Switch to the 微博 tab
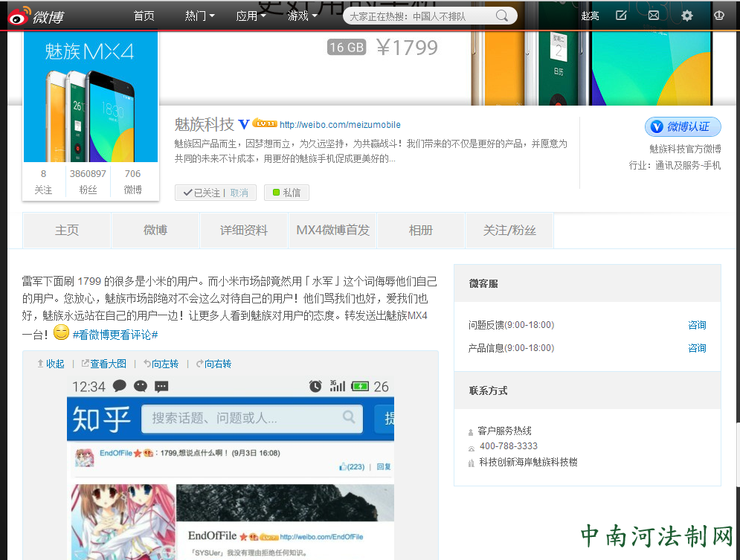Viewport: 740px width, 560px height. point(155,231)
